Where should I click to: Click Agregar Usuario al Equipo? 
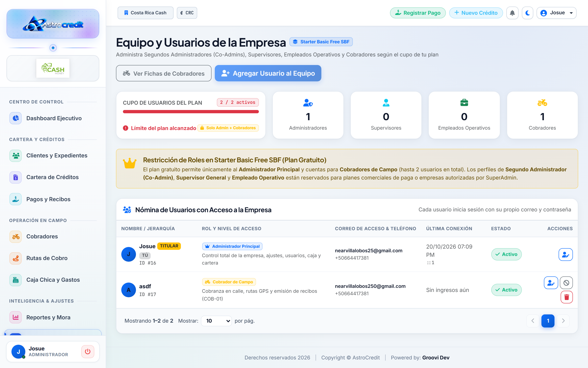(x=268, y=73)
